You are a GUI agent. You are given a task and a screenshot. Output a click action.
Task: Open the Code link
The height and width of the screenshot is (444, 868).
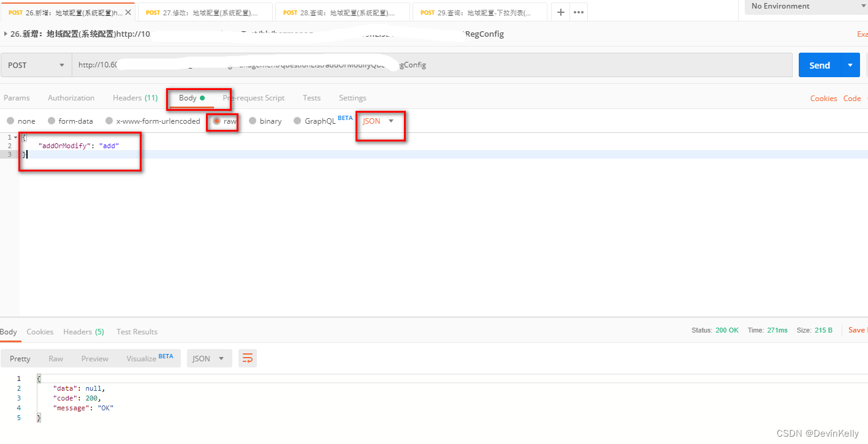coord(852,99)
